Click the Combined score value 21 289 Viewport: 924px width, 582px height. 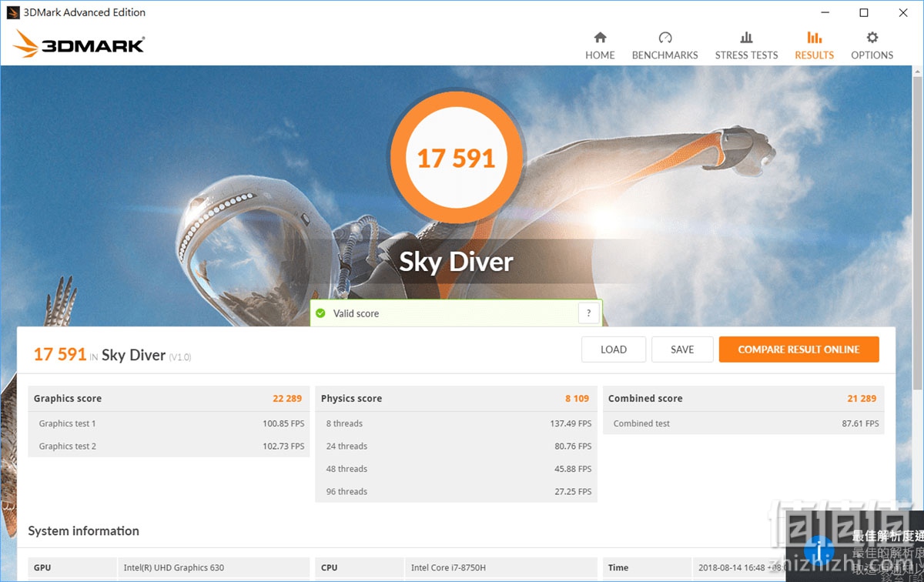[x=862, y=399]
